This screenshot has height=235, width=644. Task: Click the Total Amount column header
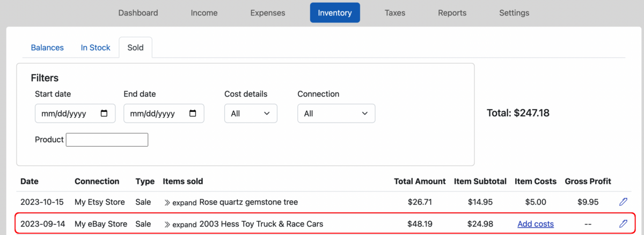click(420, 181)
